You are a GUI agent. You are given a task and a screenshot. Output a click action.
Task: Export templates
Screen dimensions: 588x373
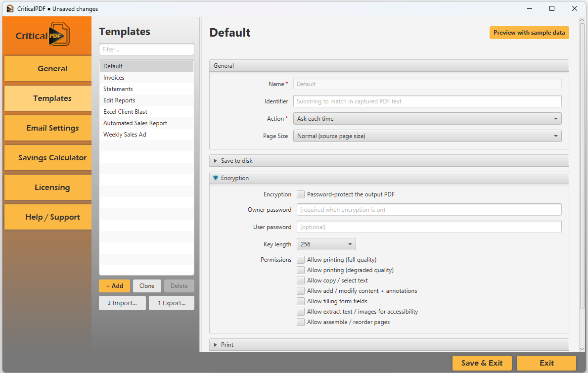[172, 303]
